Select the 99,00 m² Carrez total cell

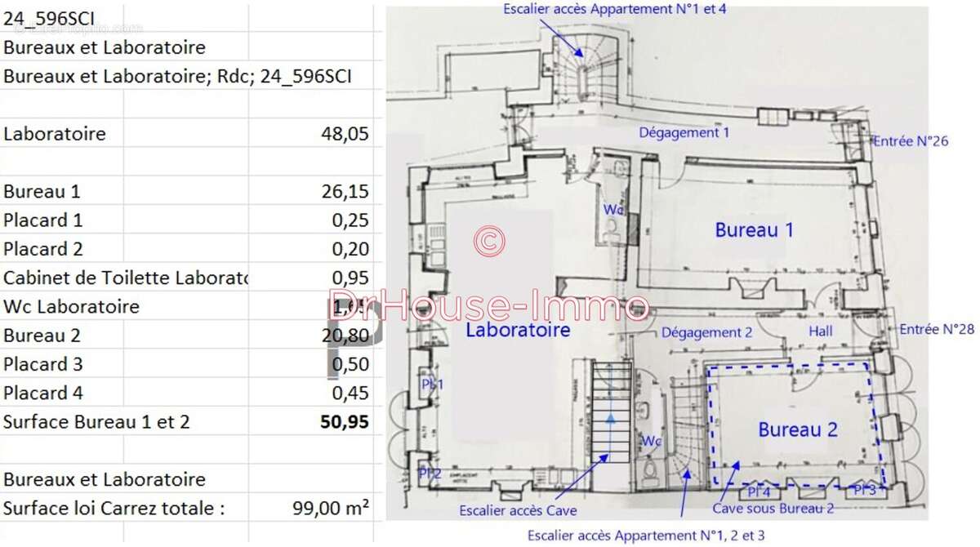(x=330, y=508)
